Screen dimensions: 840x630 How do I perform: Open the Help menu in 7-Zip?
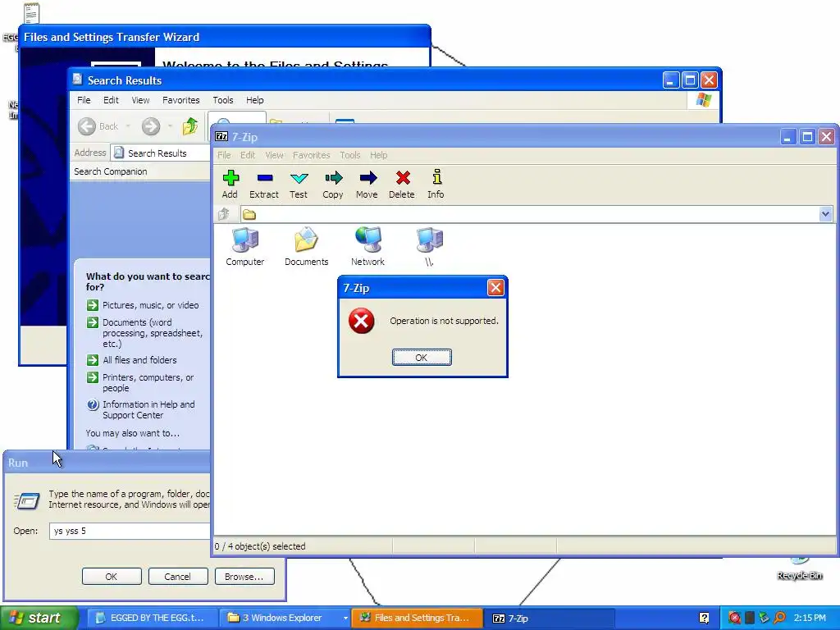pyautogui.click(x=379, y=155)
